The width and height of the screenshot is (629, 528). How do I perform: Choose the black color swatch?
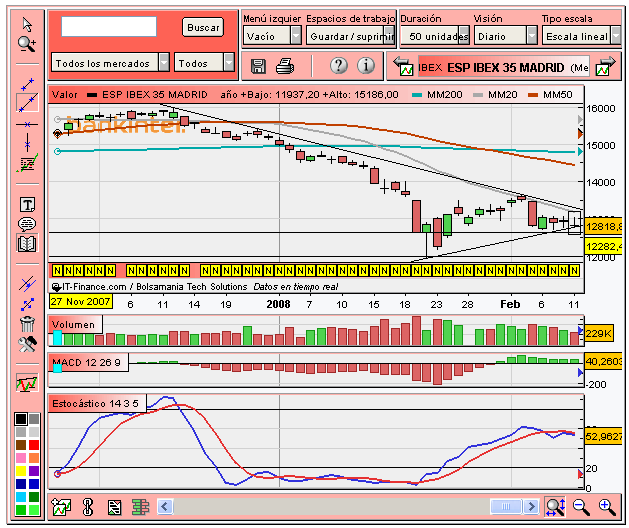21,419
